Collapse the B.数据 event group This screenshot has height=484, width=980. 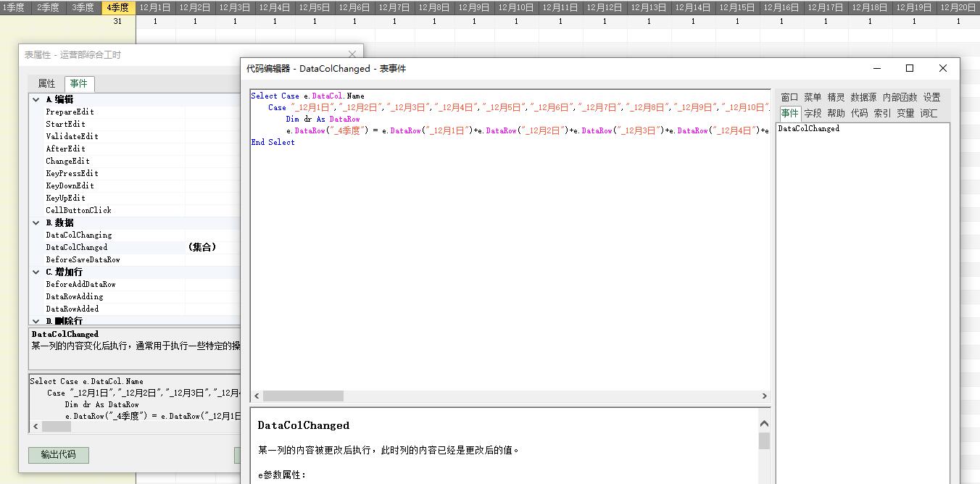pyautogui.click(x=36, y=222)
